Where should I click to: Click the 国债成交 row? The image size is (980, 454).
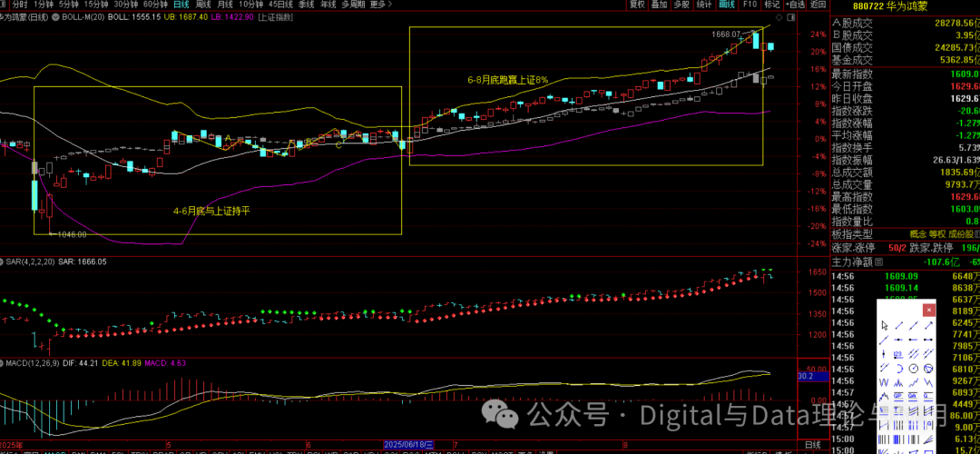(905, 47)
